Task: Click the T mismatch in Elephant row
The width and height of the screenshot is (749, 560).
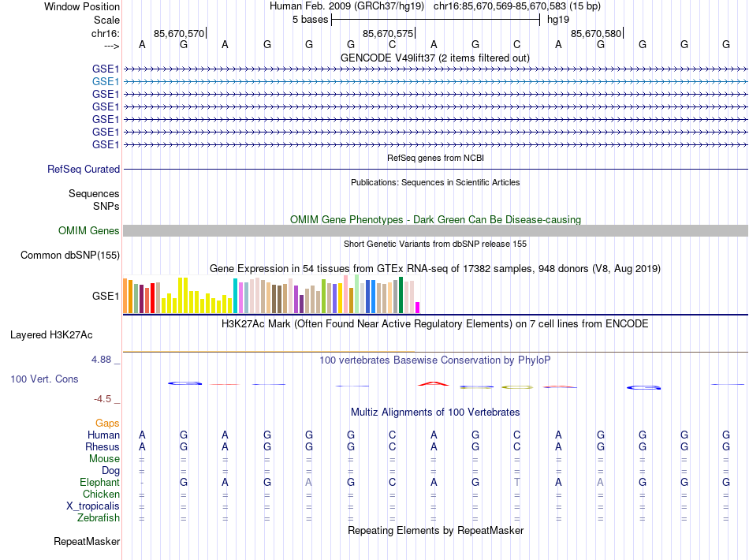Action: click(517, 483)
